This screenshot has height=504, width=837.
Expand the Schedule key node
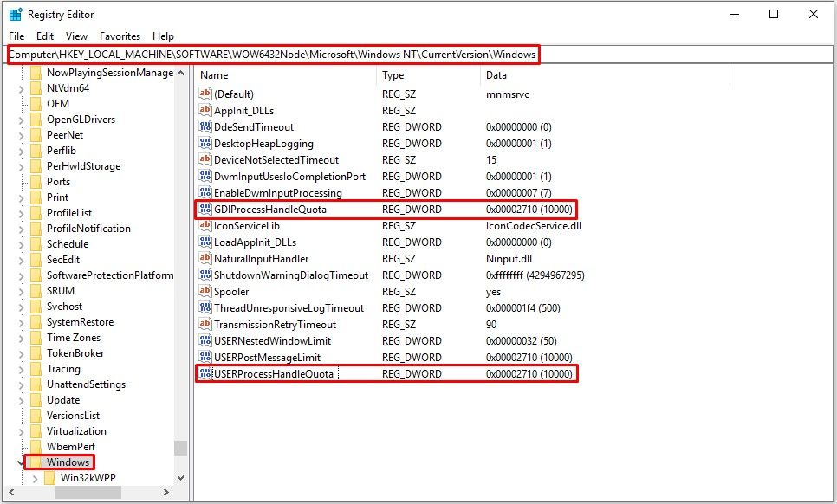(x=21, y=244)
